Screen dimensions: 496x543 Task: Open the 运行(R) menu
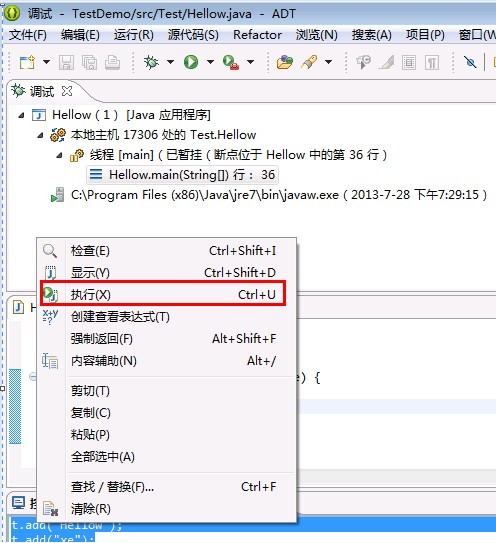point(134,35)
